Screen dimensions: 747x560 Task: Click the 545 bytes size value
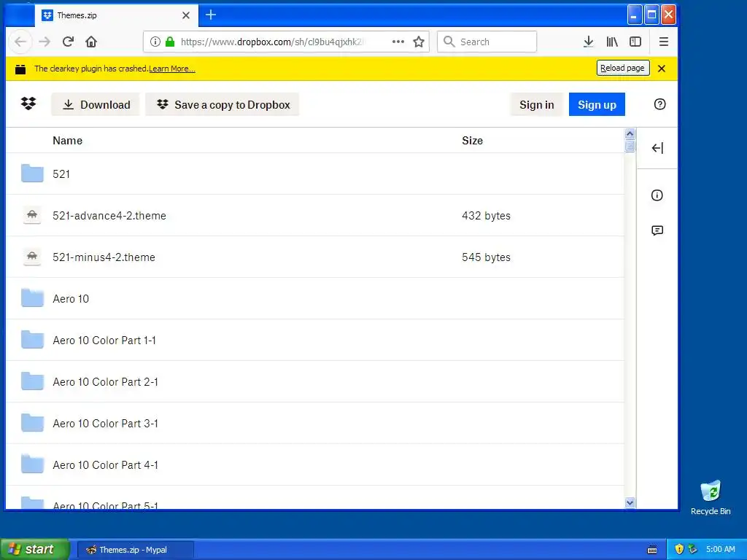coord(486,257)
